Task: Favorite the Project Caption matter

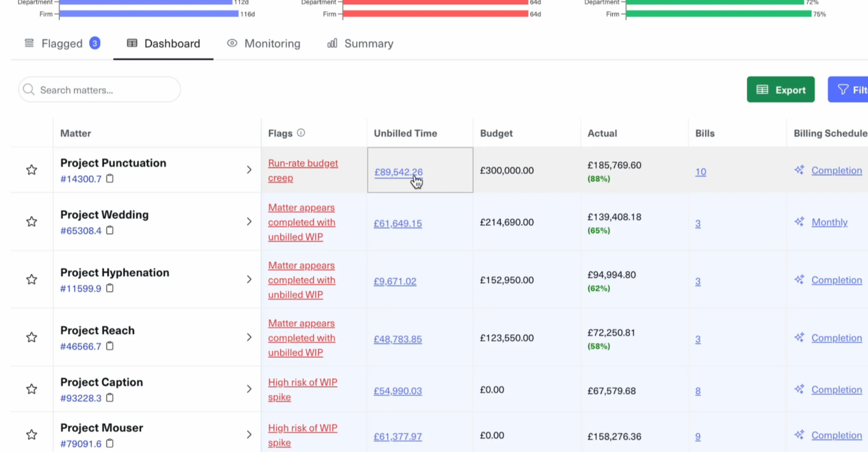Action: [x=31, y=389]
